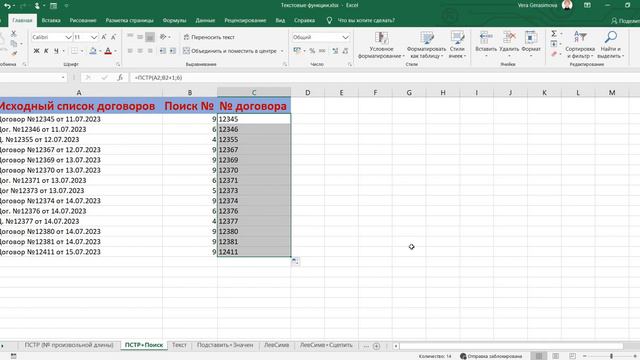Align text to top of cell

[130, 37]
